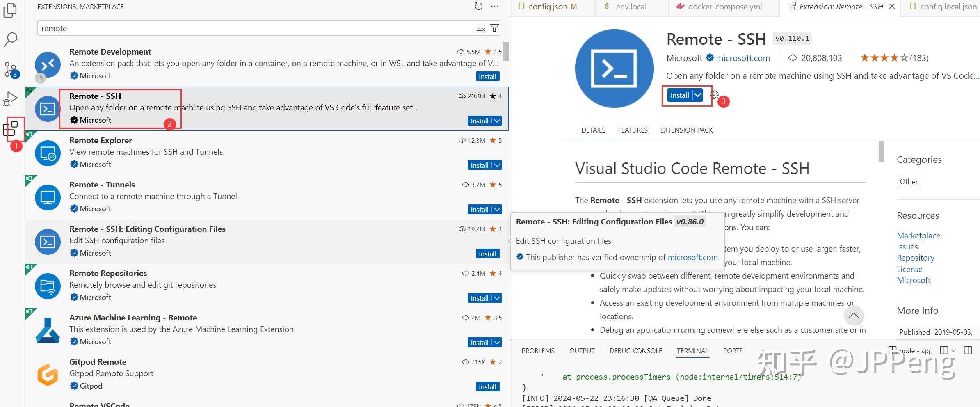Open Install dropdown arrow for Remote - SSH list item

(x=497, y=121)
